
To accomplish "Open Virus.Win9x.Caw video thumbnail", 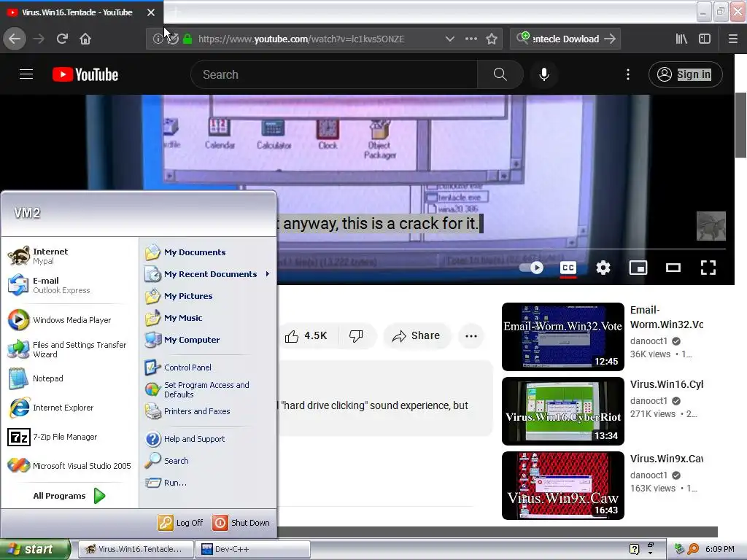I will pyautogui.click(x=562, y=485).
